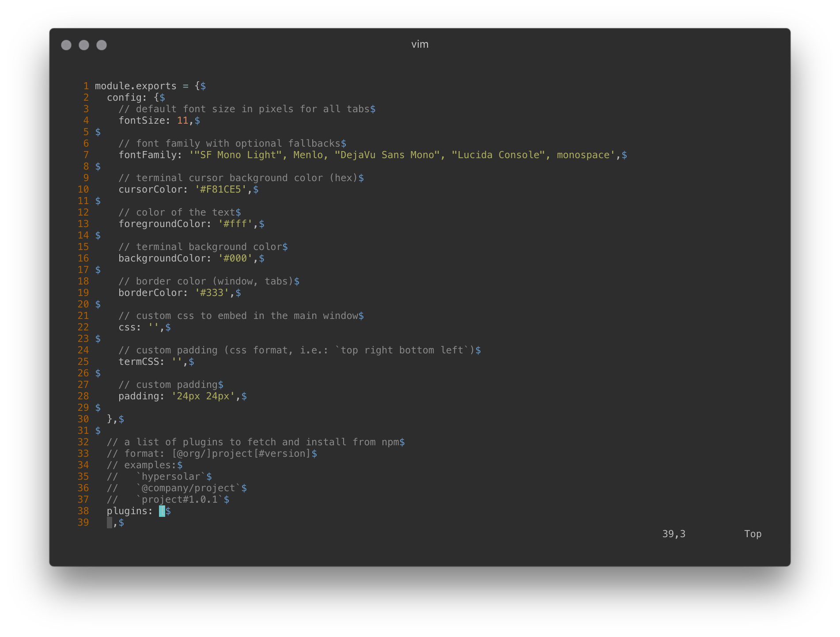The width and height of the screenshot is (840, 637).
Task: Click 'Top' scroll indicator in status line
Action: tap(753, 534)
